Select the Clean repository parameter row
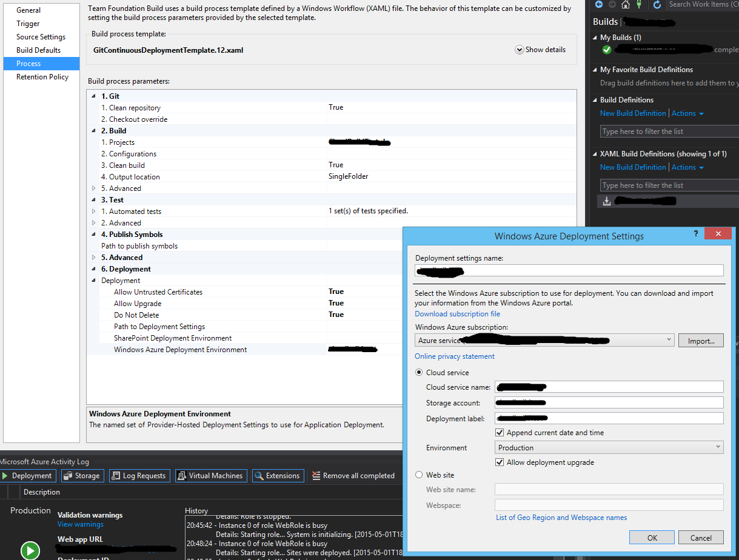The image size is (739, 560). [332, 108]
